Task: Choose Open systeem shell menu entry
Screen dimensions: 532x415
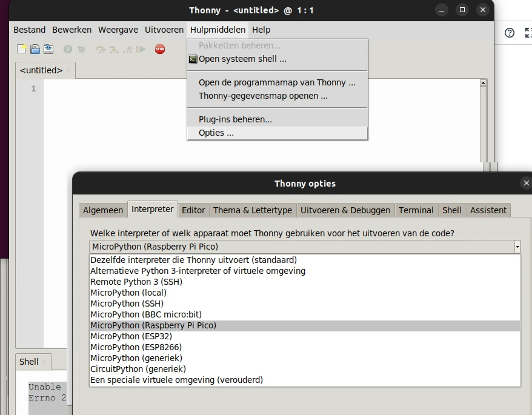Action: click(277, 59)
